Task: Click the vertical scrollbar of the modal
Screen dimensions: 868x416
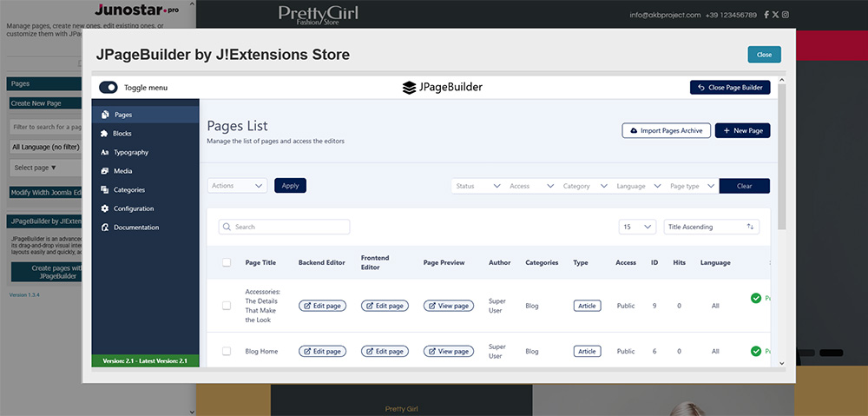Action: coord(782,174)
